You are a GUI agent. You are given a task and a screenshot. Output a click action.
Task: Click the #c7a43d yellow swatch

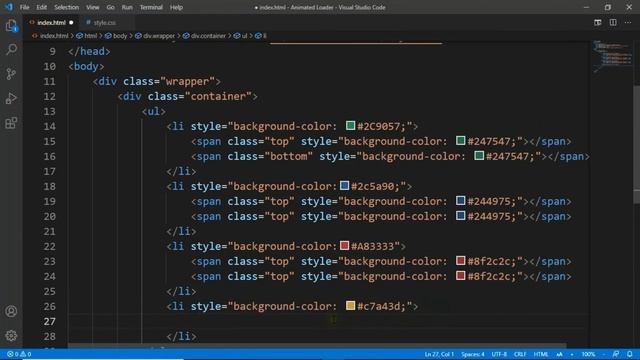tap(350, 305)
